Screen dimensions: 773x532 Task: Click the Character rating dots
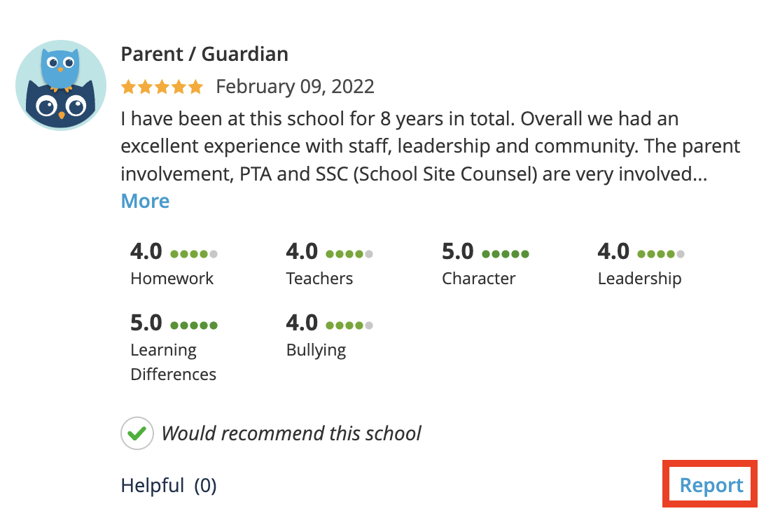click(506, 253)
